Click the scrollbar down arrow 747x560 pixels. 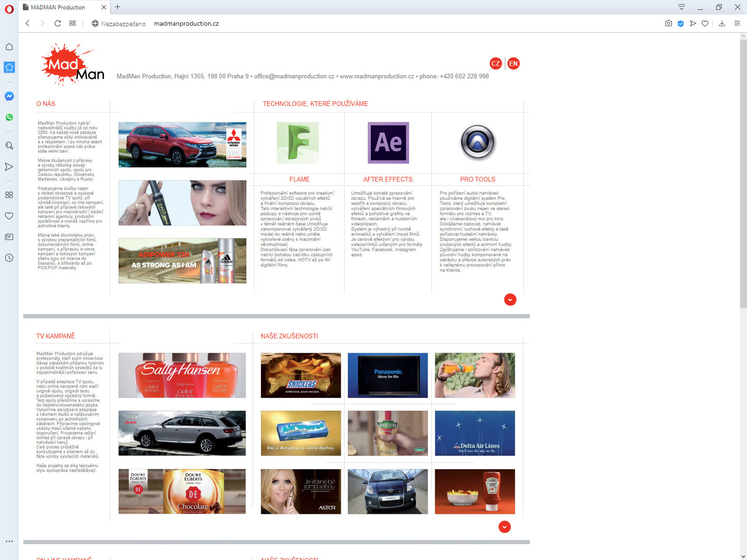(743, 556)
